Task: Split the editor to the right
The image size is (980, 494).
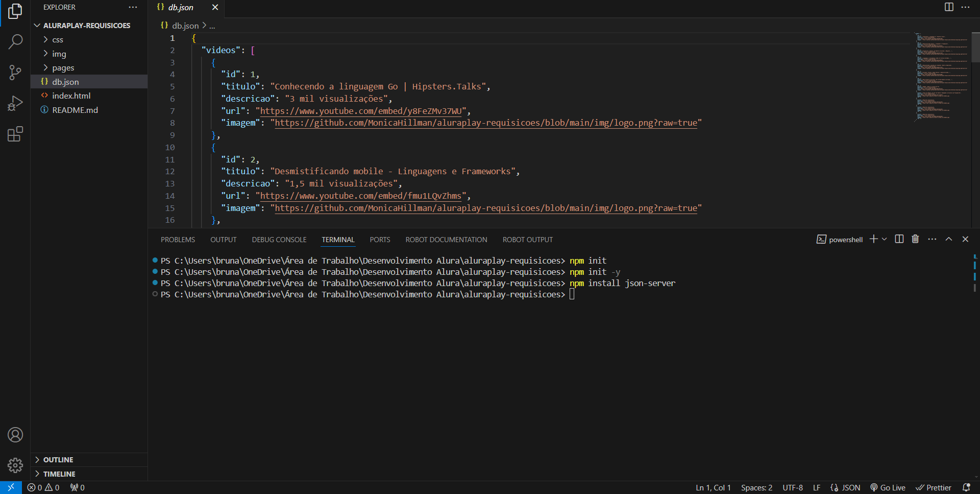Action: pos(949,7)
